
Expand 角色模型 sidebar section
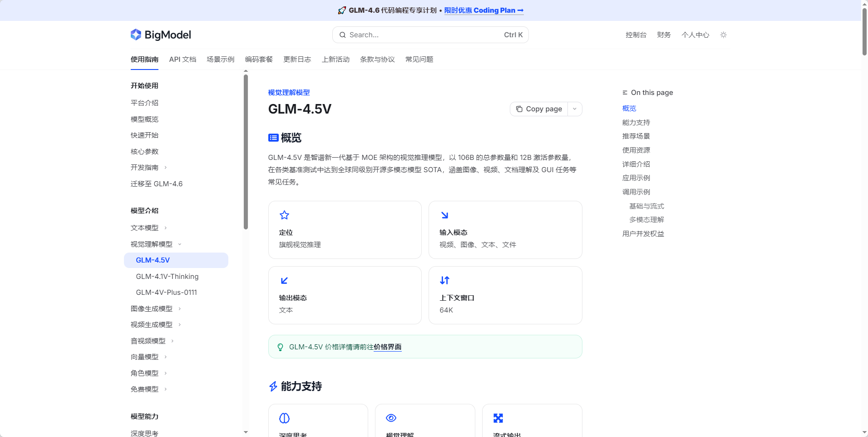pyautogui.click(x=165, y=373)
